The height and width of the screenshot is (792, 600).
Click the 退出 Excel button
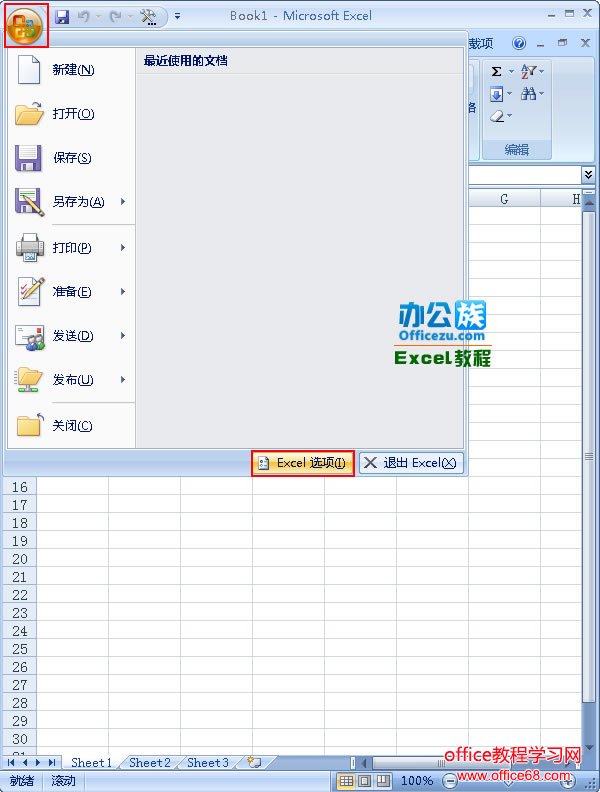click(x=411, y=463)
